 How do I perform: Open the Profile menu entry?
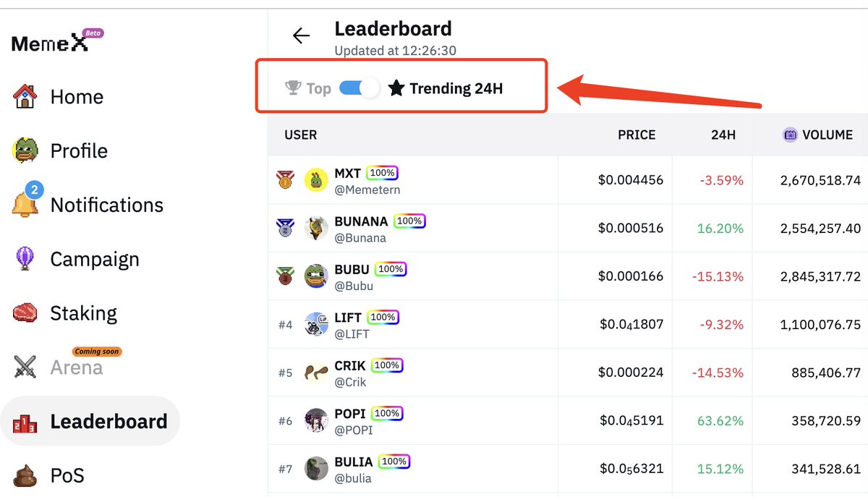pyautogui.click(x=60, y=150)
